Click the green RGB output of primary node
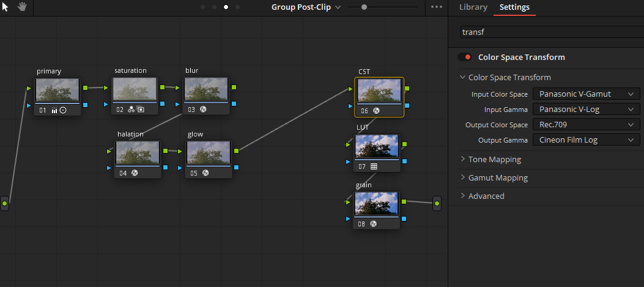Viewport: 644px width, 287px height. (x=85, y=88)
